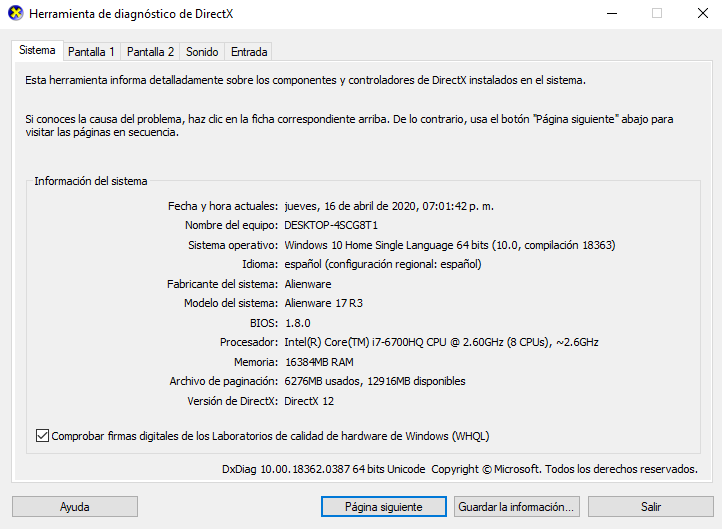Click Guardar la información button

click(517, 506)
